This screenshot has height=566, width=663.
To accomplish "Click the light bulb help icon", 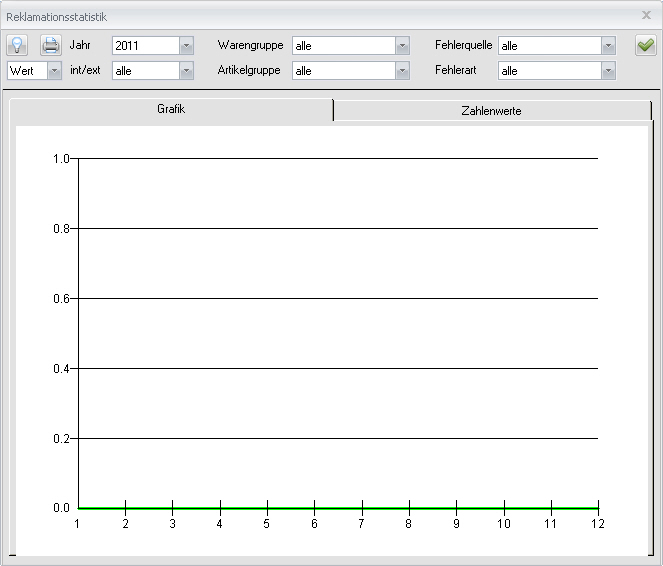I will pos(17,45).
